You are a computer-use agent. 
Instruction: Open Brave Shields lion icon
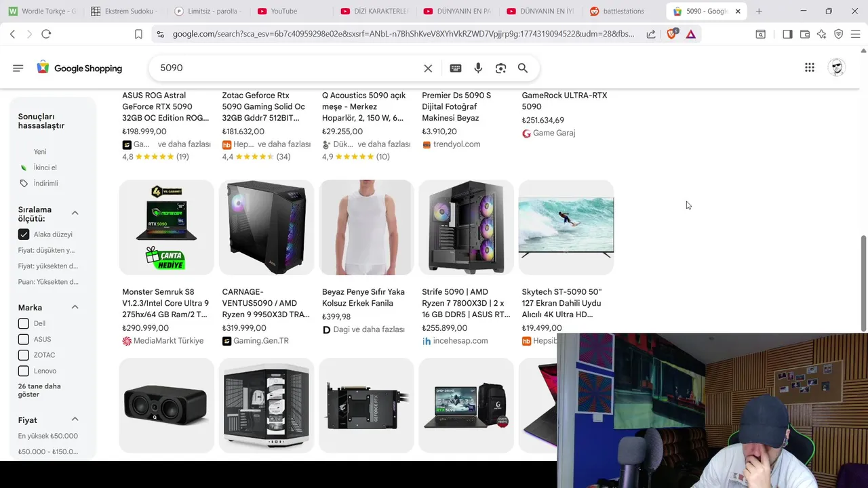pos(671,34)
